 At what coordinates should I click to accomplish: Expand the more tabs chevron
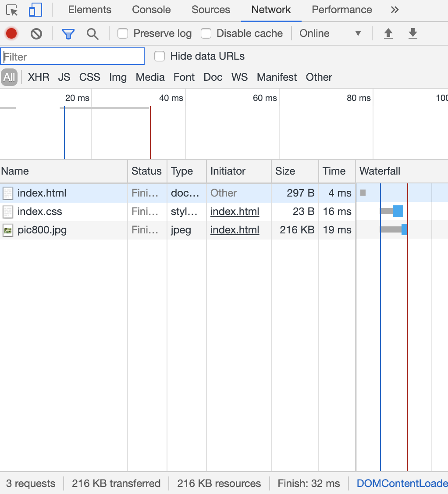(395, 10)
